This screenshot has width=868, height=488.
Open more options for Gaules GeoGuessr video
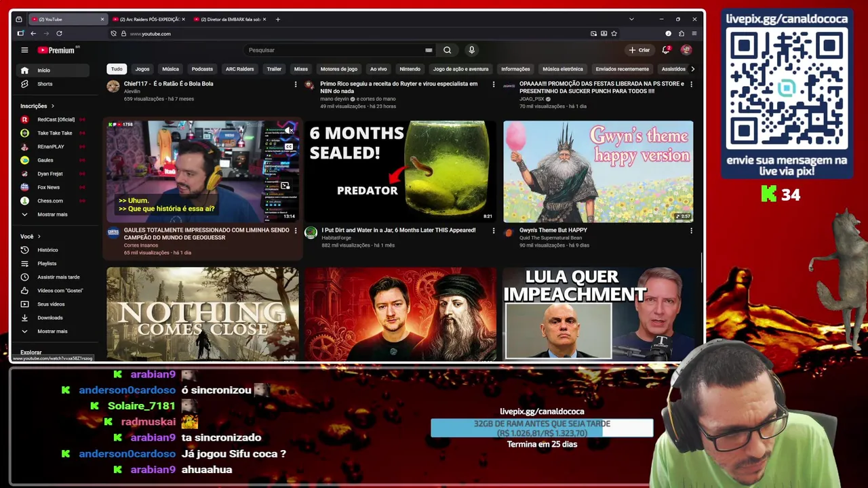point(295,230)
